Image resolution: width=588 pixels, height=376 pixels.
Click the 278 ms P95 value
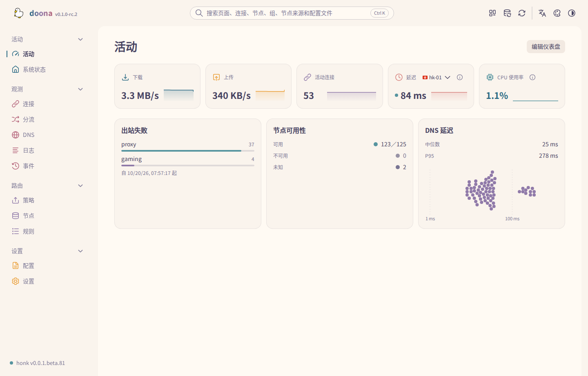pyautogui.click(x=548, y=156)
